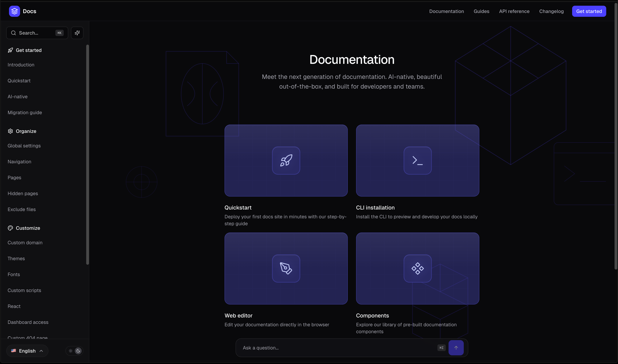Viewport: 618px width, 364px height.
Task: Open the AI assistant sparkle icon
Action: [x=77, y=33]
